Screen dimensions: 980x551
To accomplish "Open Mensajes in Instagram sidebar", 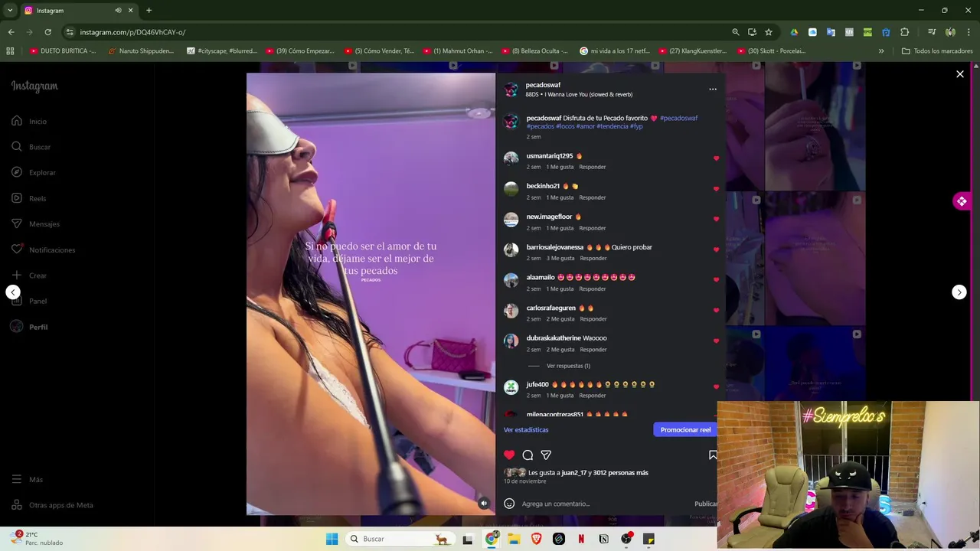I will [35, 224].
